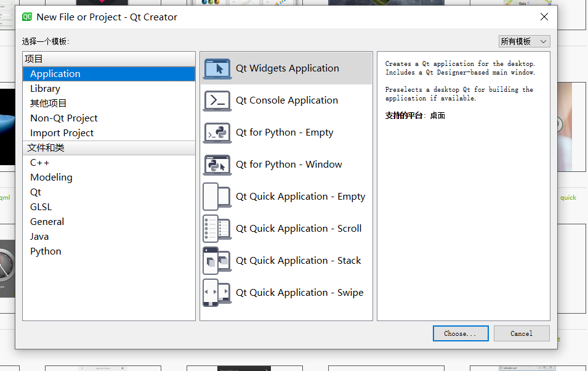Click the Qt for Python - Window icon
Screen dimensions: 588x371
217,165
